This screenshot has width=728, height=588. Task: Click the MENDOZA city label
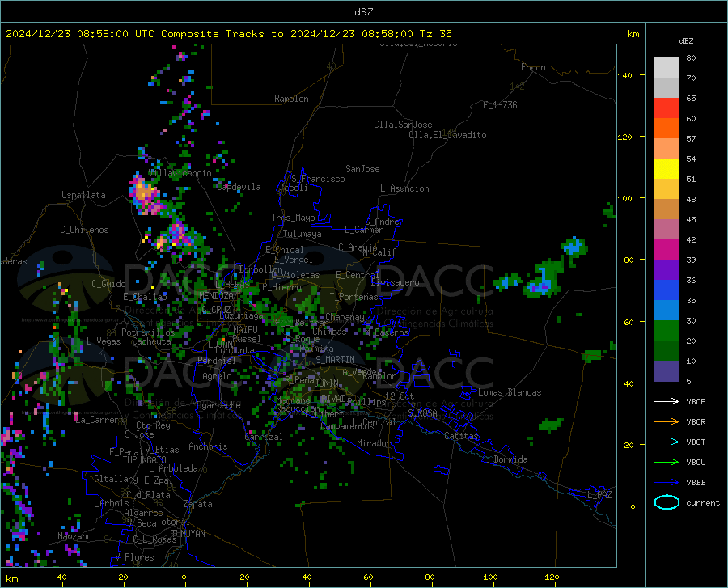[216, 296]
